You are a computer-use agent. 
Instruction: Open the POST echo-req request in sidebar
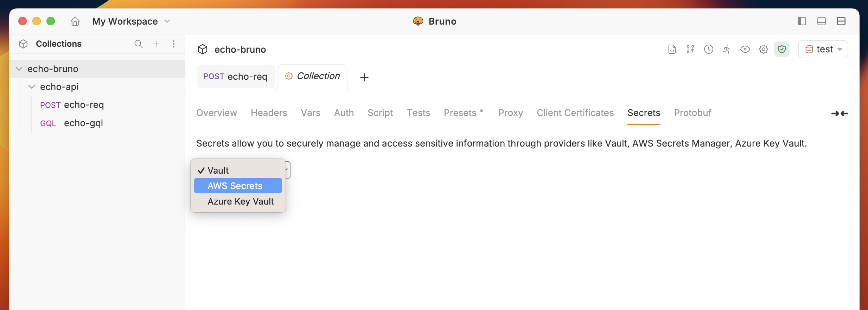coord(72,105)
